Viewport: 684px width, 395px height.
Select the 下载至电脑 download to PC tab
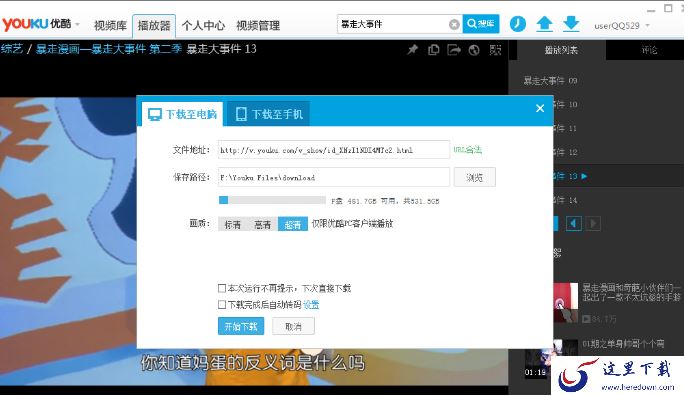(182, 114)
